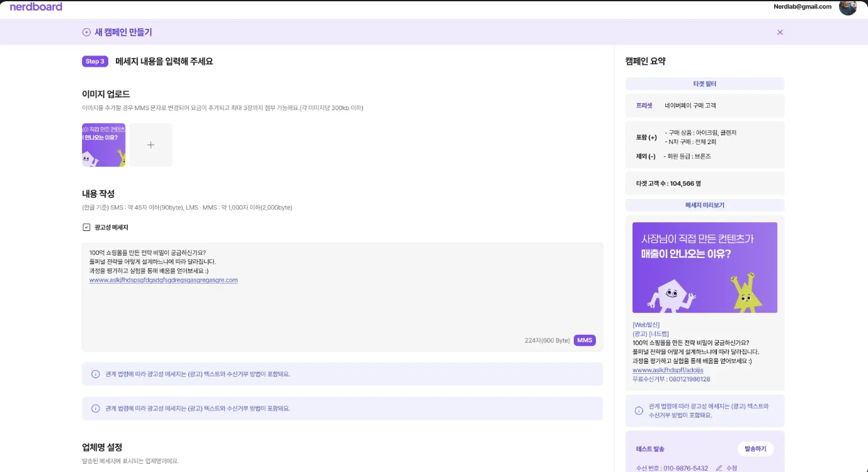Add another image with the plus tile
This screenshot has height=472, width=868.
coord(151,145)
